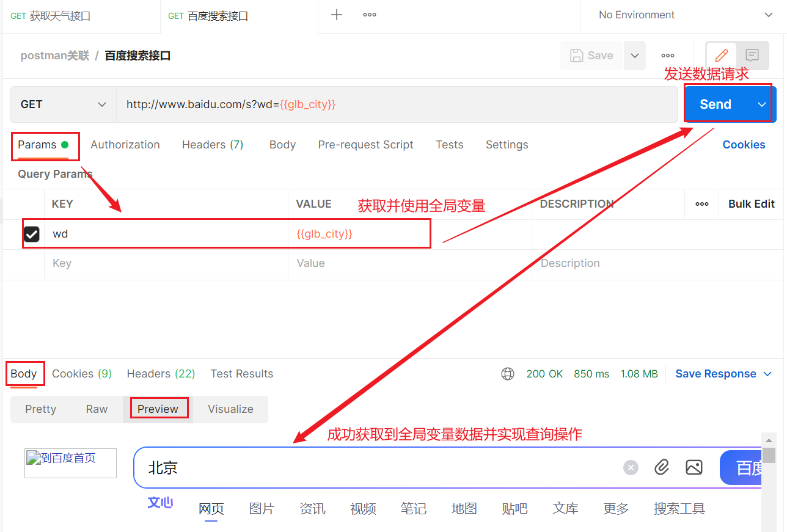Click the Baidu search box with 北京

(379, 468)
